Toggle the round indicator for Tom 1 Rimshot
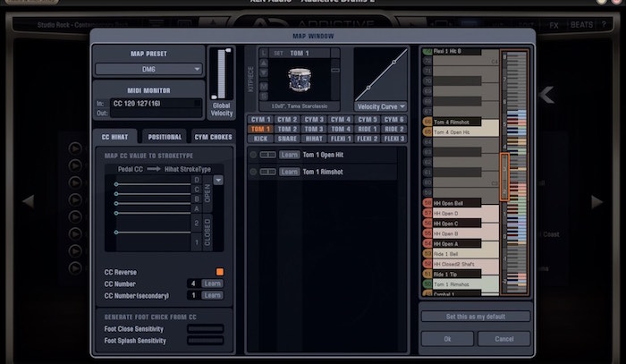The width and height of the screenshot is (626, 364). point(253,172)
